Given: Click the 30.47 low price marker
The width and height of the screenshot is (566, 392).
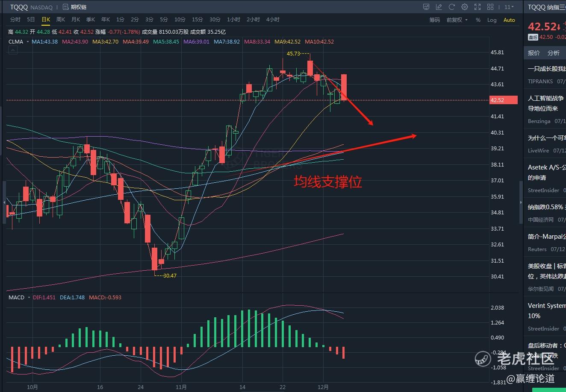Looking at the screenshot, I should tap(170, 275).
